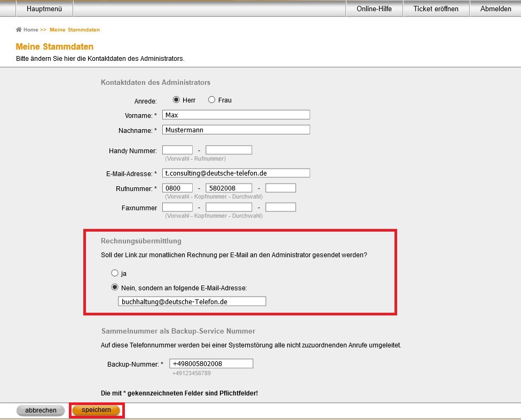The width and height of the screenshot is (521, 420).
Task: Choose 'ja' for invoice email delivery
Action: tap(115, 273)
